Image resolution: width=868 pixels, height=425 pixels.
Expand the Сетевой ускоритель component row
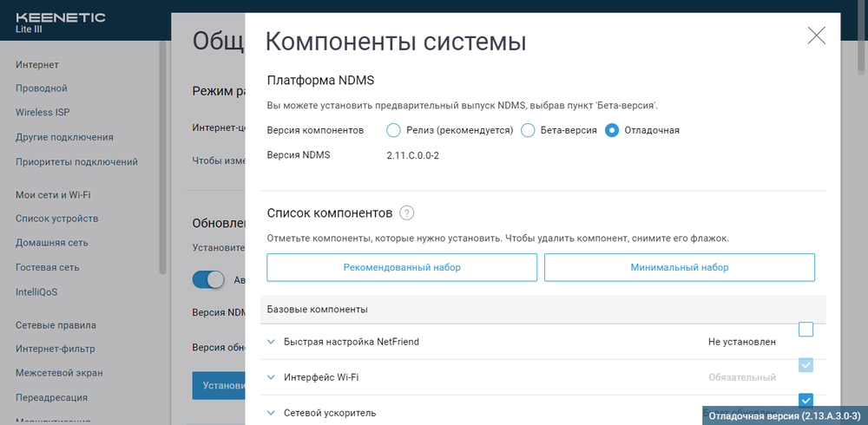[272, 413]
